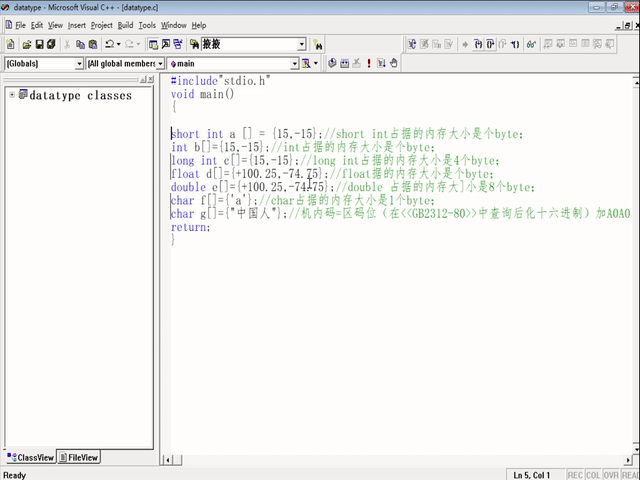Click the Cut scissors icon
Image resolution: width=640 pixels, height=480 pixels.
pyautogui.click(x=67, y=44)
